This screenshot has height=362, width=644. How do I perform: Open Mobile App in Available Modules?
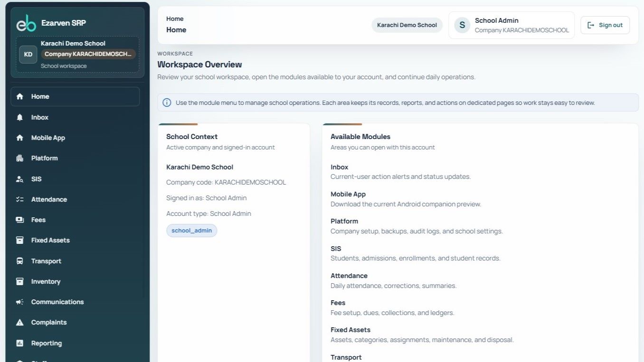tap(348, 194)
